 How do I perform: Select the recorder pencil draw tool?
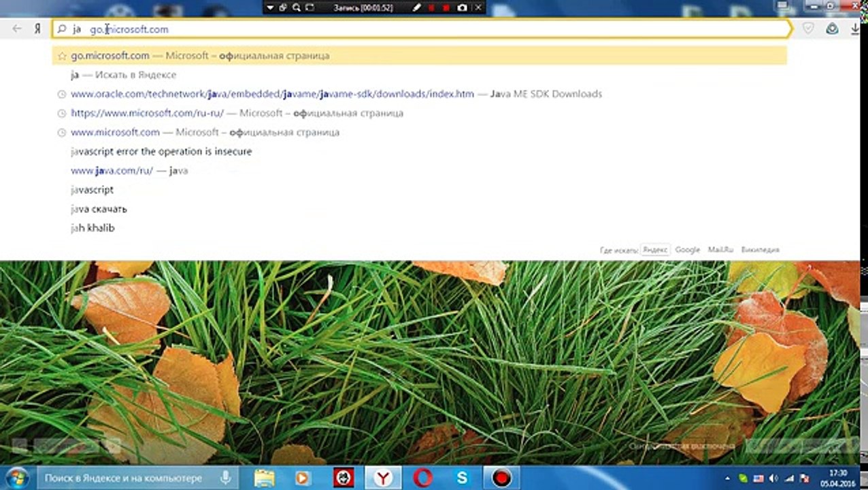[416, 7]
